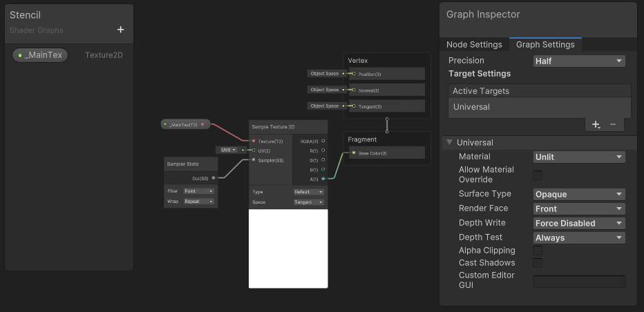Screen dimensions: 644x312
Task: Click the Vertex Tangent(3) input port
Action: tap(354, 106)
